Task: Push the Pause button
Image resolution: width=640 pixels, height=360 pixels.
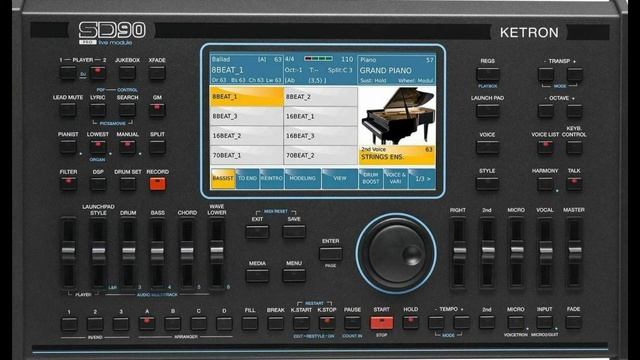Action: 352,323
